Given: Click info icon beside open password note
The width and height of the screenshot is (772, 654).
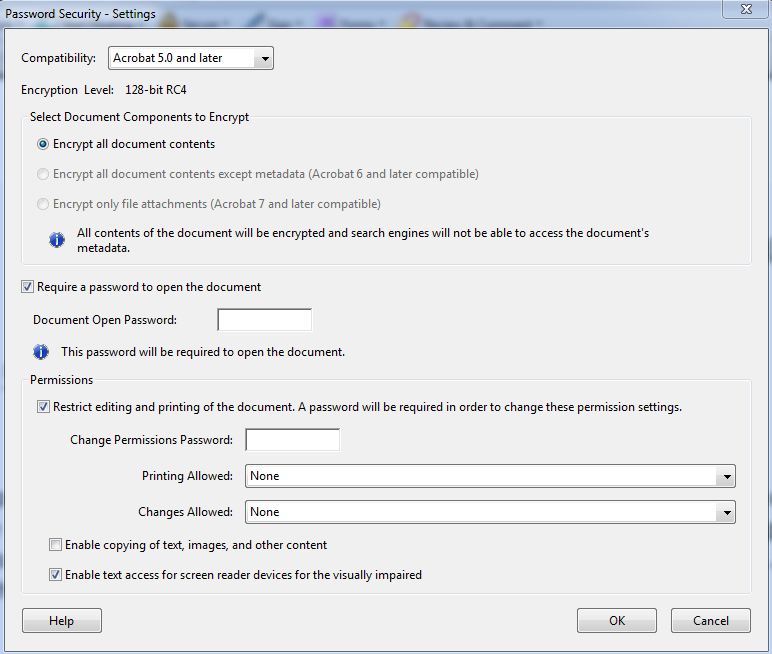Looking at the screenshot, I should point(41,352).
